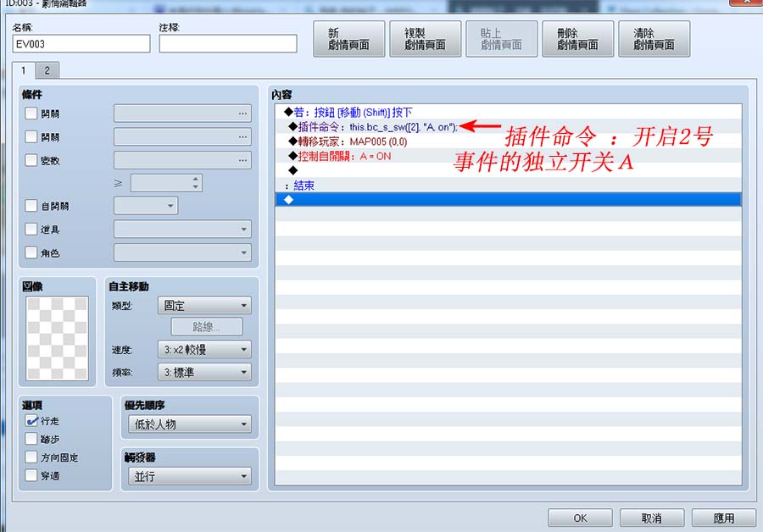Open the 類型 dropdown showing 固定
The height and width of the screenshot is (532, 763).
click(204, 305)
